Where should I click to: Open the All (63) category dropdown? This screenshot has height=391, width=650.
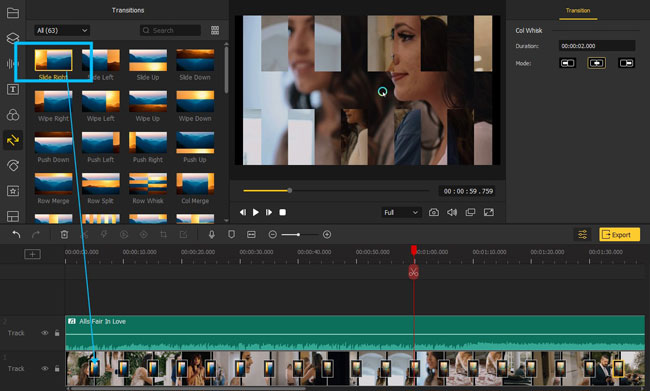tap(62, 30)
